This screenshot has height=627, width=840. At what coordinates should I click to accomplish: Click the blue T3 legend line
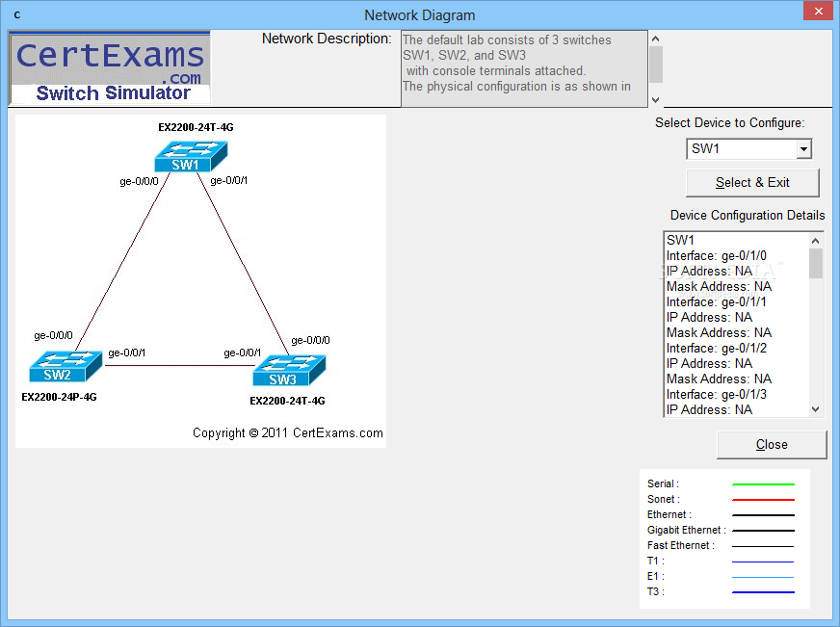(x=763, y=592)
